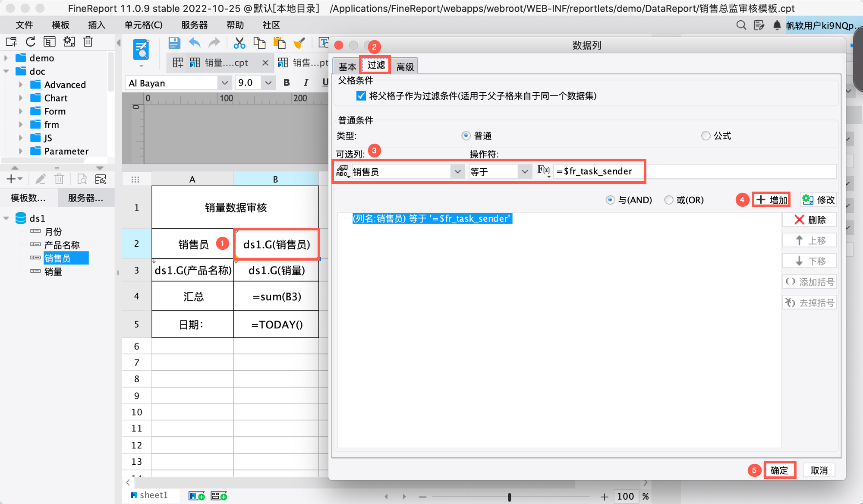Open the 等于 operator dropdown
Screen dimensions: 863x504
525,172
